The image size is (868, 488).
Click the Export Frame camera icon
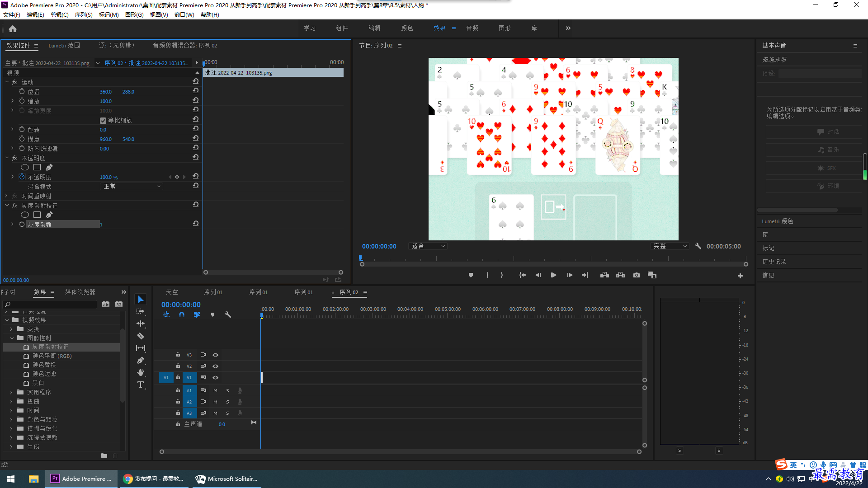(637, 275)
